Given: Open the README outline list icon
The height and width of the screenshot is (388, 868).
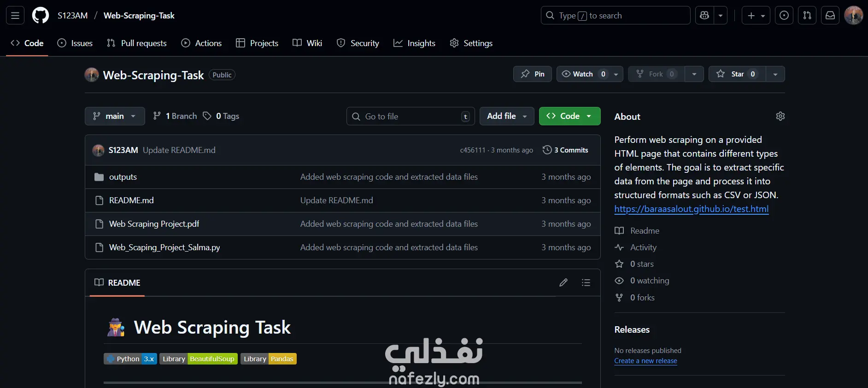Looking at the screenshot, I should tap(586, 282).
